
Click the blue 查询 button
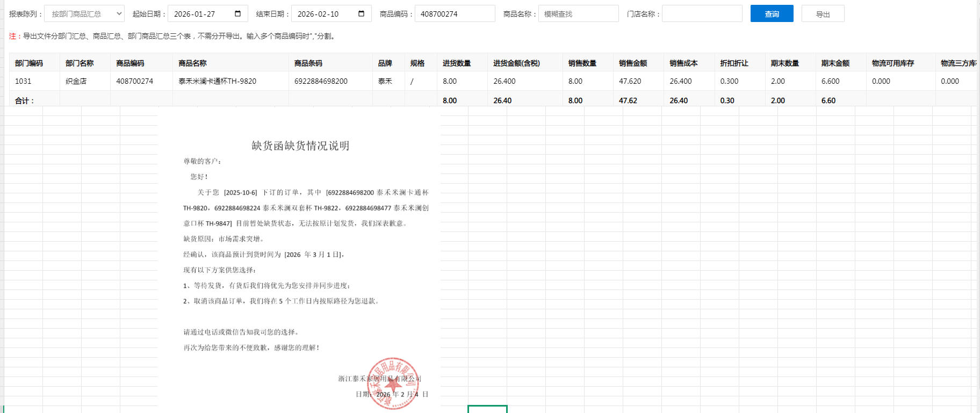(x=772, y=14)
